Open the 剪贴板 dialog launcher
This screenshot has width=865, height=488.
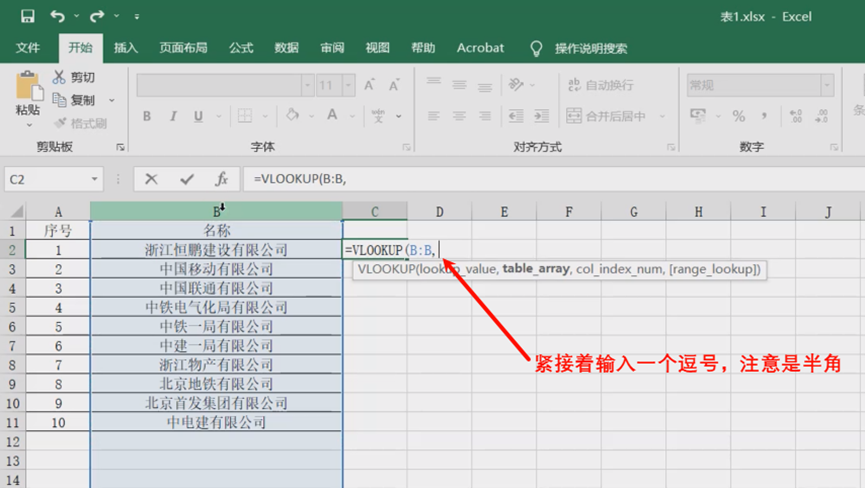pyautogui.click(x=120, y=147)
